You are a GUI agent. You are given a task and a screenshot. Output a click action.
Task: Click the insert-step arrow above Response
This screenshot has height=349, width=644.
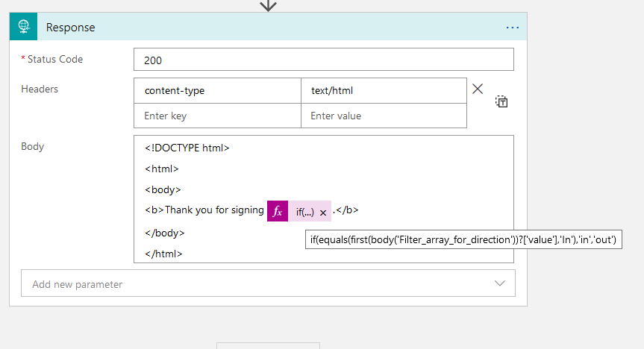click(x=268, y=5)
